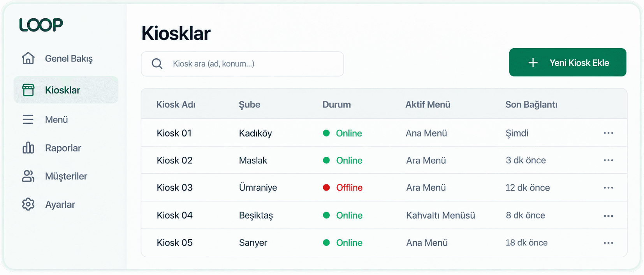Viewport: 644px width, 275px height.
Task: Open Raporlar from the sidebar
Action: pyautogui.click(x=66, y=148)
